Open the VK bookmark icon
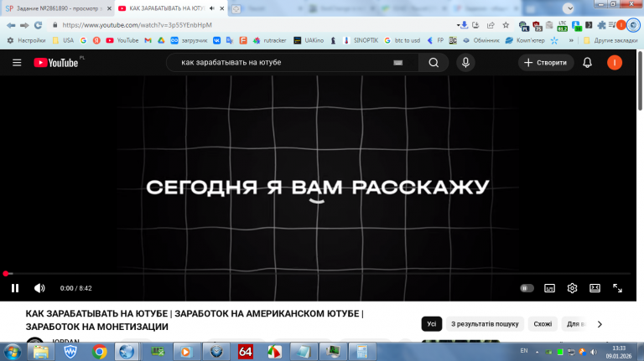This screenshot has height=361, width=644. pyautogui.click(x=216, y=40)
